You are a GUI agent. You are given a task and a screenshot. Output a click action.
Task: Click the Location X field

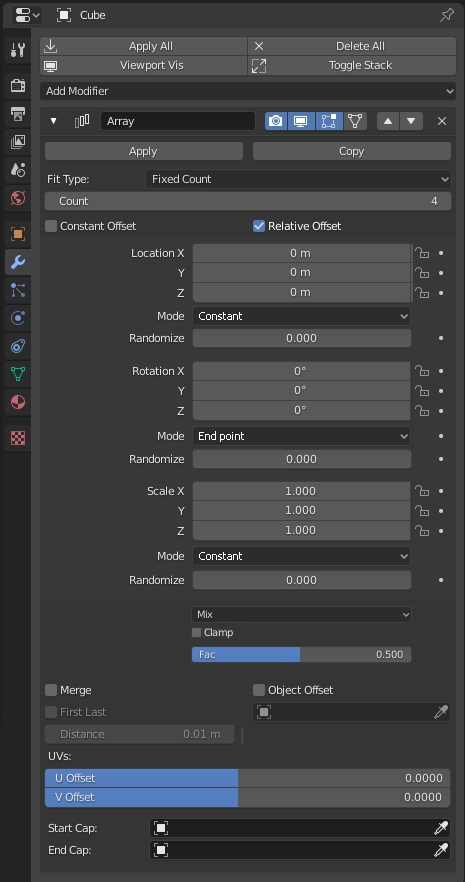pyautogui.click(x=301, y=253)
